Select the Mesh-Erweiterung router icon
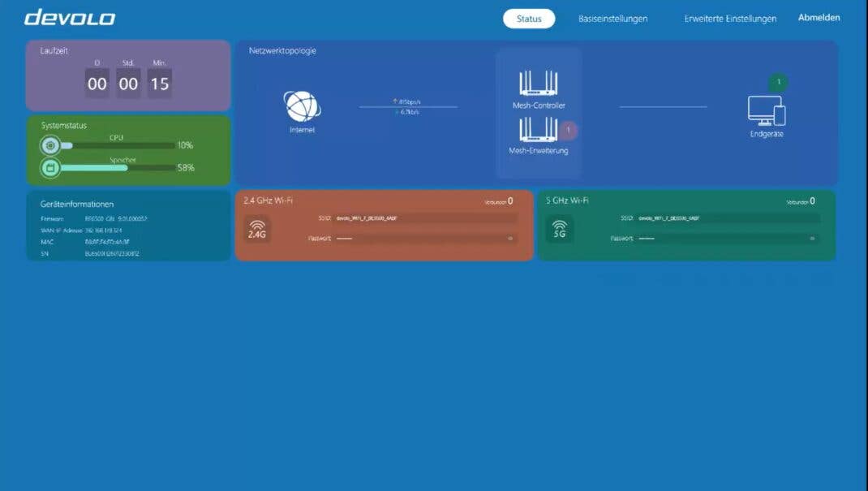This screenshot has width=868, height=491. click(x=538, y=130)
